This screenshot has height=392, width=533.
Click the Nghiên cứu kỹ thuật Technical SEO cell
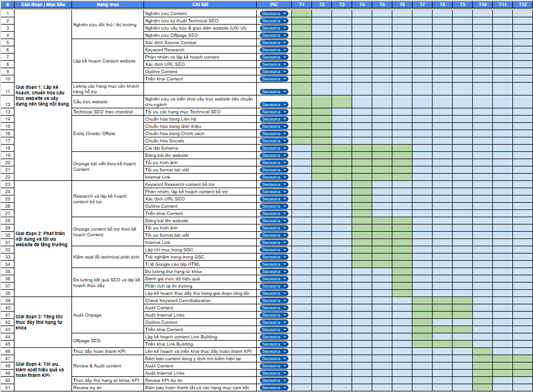click(200, 21)
